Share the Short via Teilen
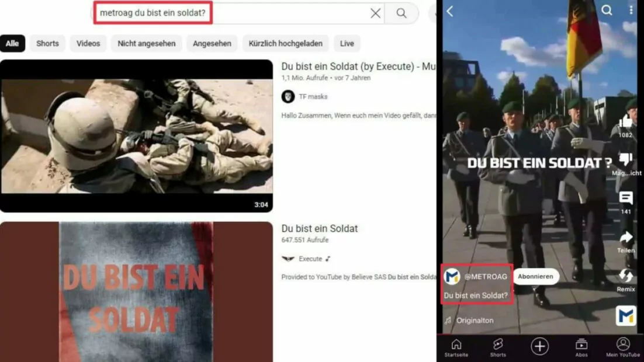 pyautogui.click(x=625, y=238)
